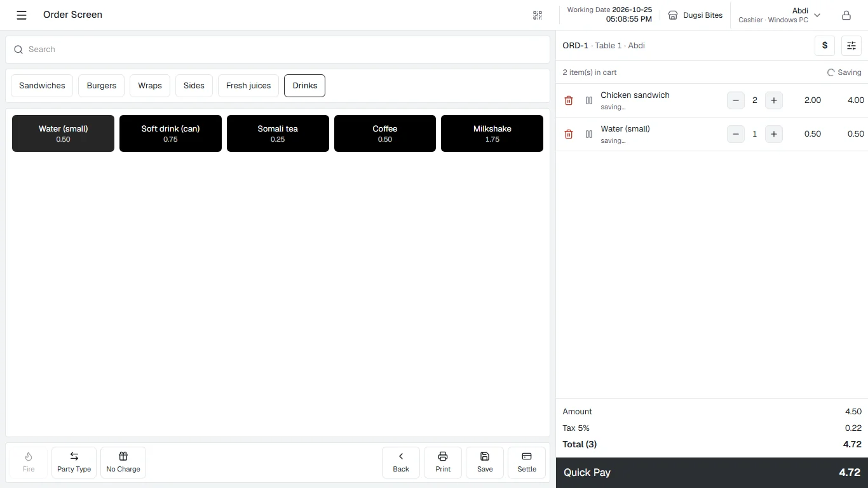Add Coffee to the order

385,133
